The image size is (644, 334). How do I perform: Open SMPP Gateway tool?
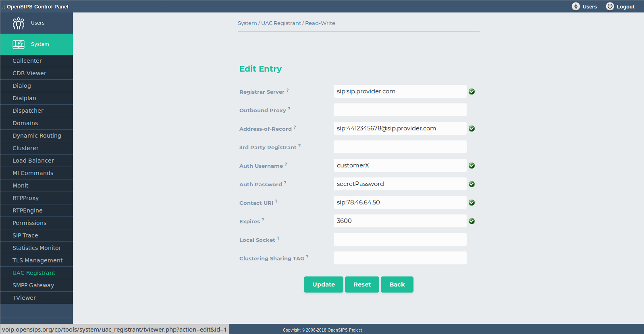[37, 285]
